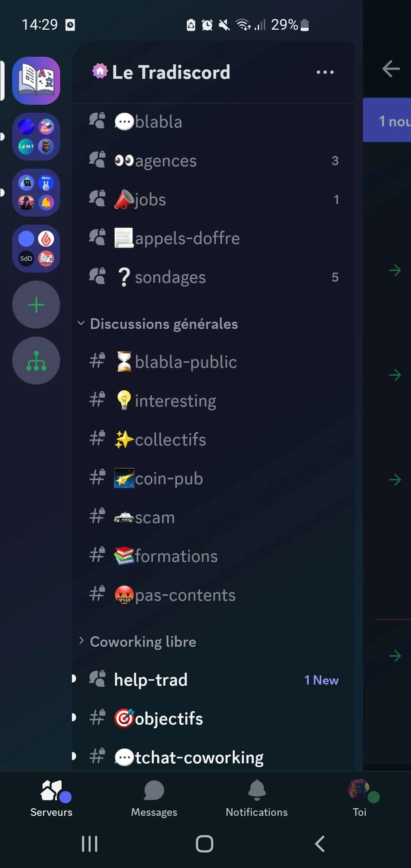The height and width of the screenshot is (868, 411).
Task: Tap the Le Tradiscord server name header
Action: 171,72
